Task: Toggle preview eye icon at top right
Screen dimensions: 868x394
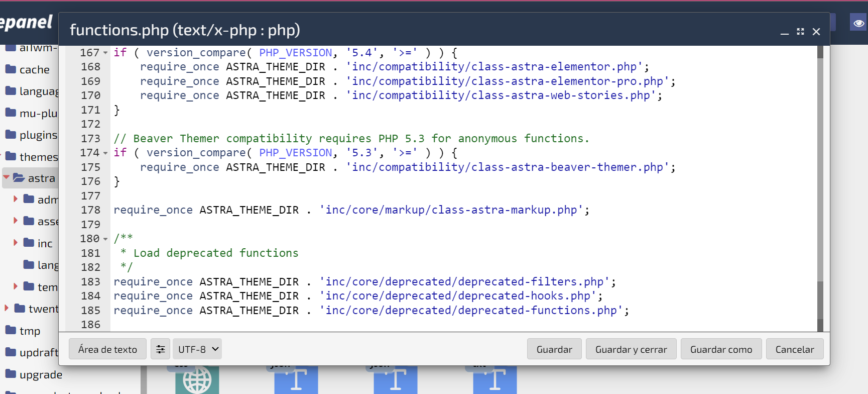Action: [858, 23]
